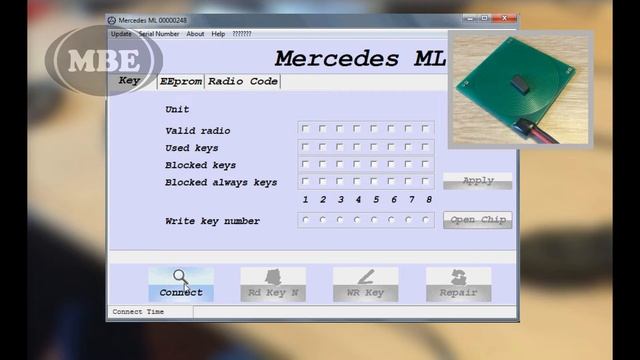Screen dimensions: 640x360
Task: Check Valid radio checkbox for key 2
Action: tap(322, 129)
